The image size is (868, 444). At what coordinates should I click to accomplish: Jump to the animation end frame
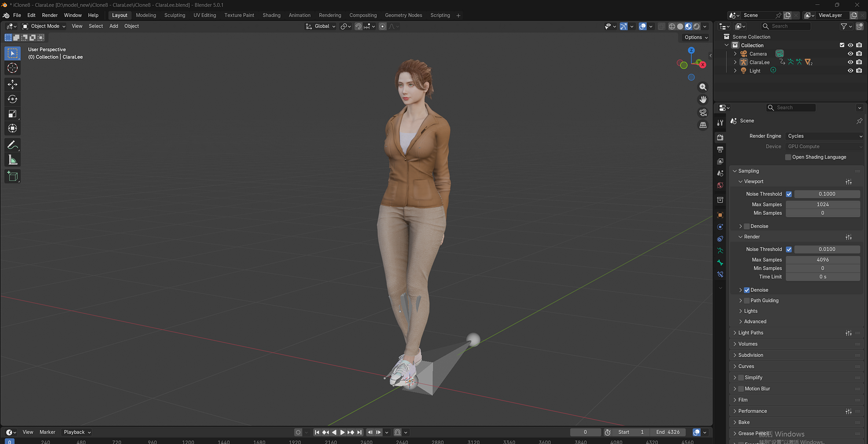[359, 432]
